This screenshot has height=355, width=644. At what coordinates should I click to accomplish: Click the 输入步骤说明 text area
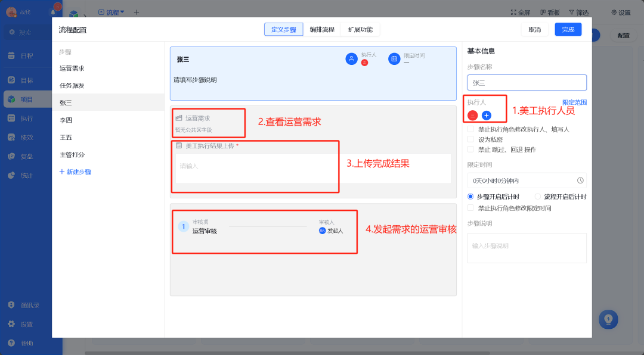point(527,248)
